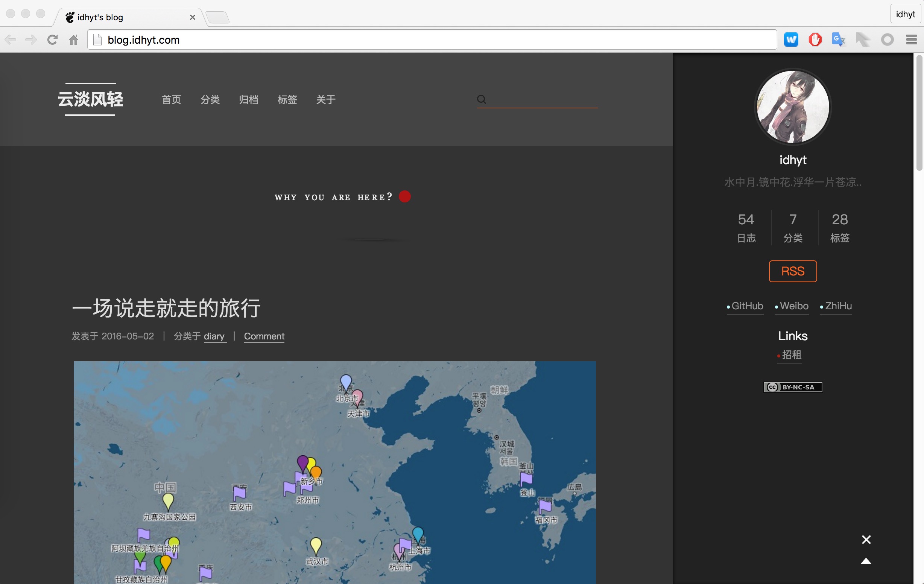
Task: Select the 分类 navigation item
Action: (210, 100)
